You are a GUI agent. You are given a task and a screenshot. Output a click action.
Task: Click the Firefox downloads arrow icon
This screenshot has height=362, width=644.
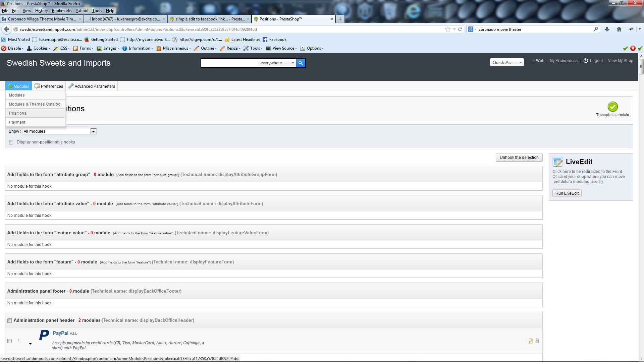click(607, 29)
